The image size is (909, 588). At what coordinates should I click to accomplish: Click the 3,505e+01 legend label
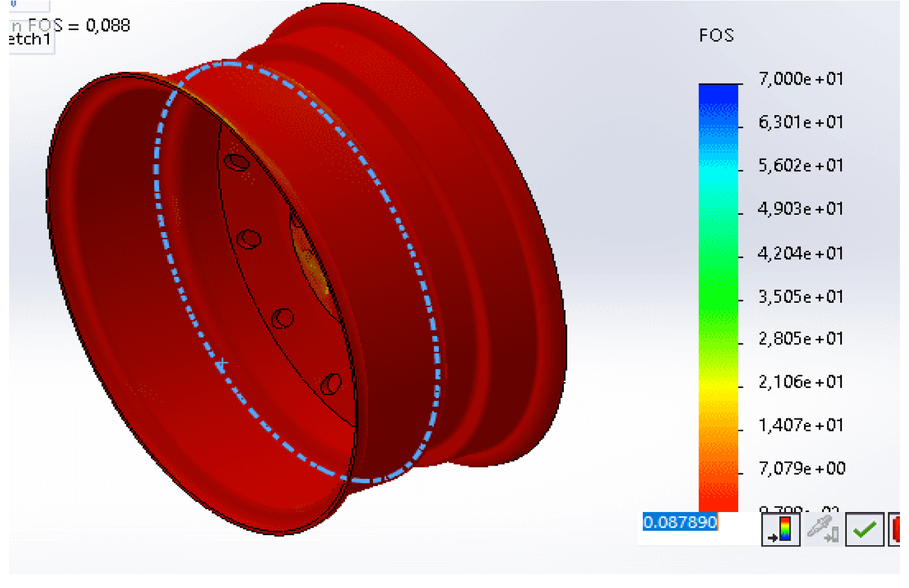[x=800, y=297]
